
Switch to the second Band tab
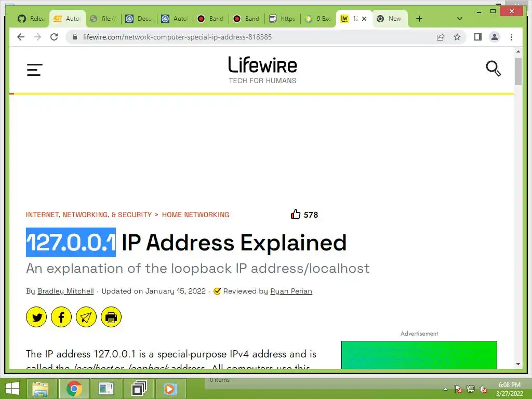247,19
